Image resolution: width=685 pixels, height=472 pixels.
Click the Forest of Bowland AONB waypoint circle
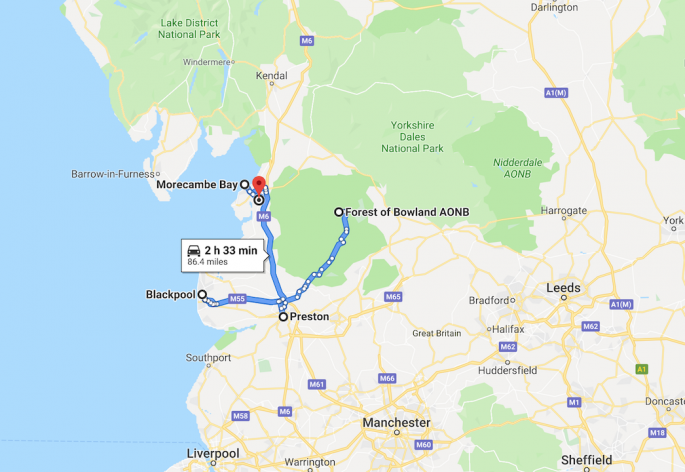[339, 212]
